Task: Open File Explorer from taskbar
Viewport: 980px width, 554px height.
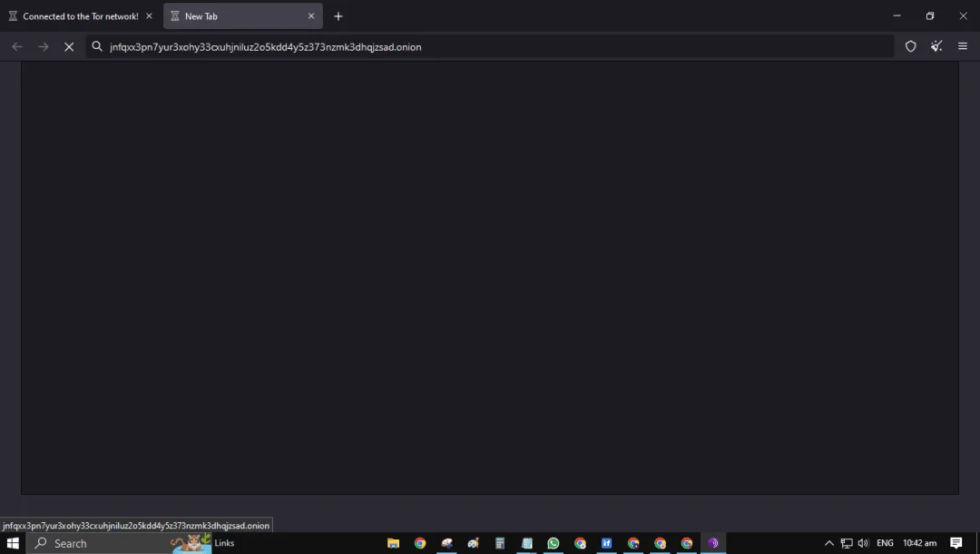Action: (x=393, y=543)
